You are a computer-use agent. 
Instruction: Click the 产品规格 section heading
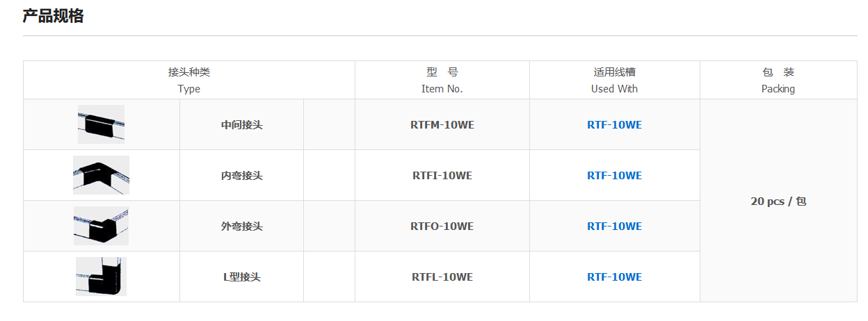(x=53, y=16)
